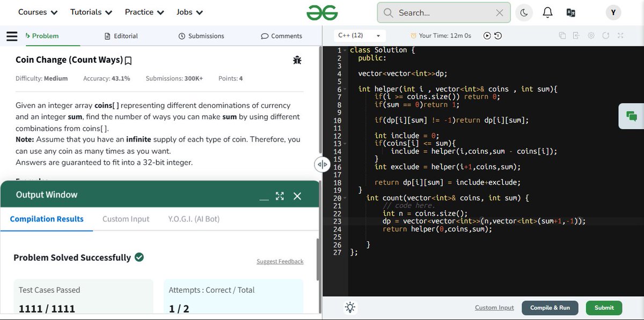Click the Suggest Feedback link
The height and width of the screenshot is (320, 644).
coord(280,262)
